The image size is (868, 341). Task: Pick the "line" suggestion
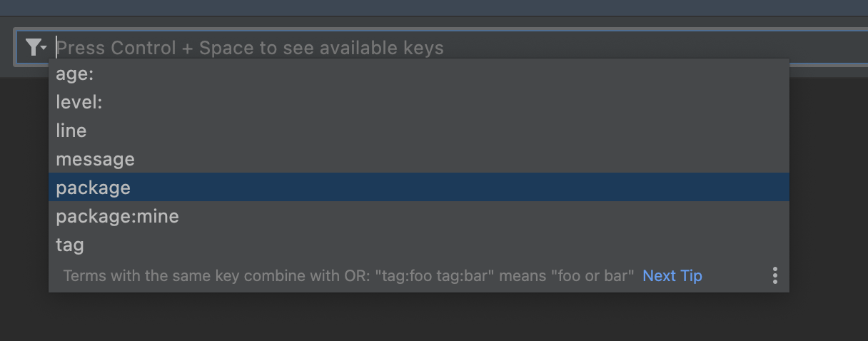[x=71, y=131]
